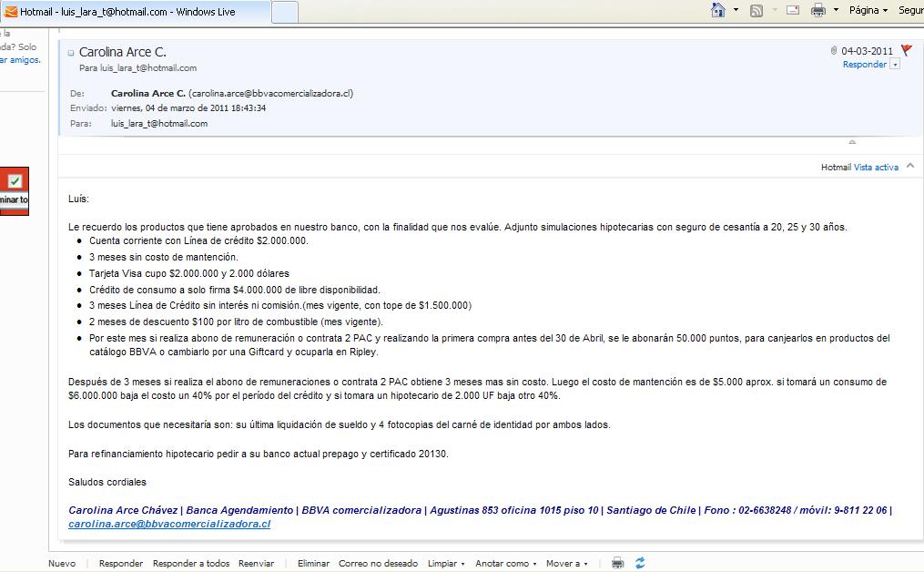The height and width of the screenshot is (572, 924).
Task: Click Eliminar to delete the message
Action: click(x=313, y=563)
